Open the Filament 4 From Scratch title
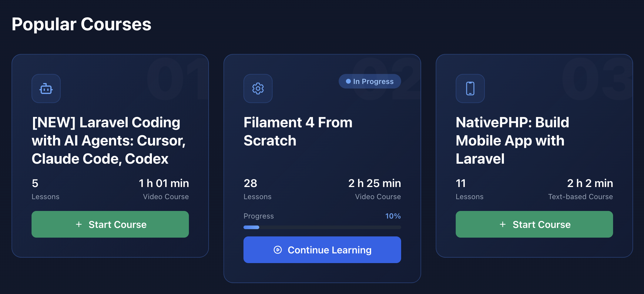644x294 pixels. [298, 132]
